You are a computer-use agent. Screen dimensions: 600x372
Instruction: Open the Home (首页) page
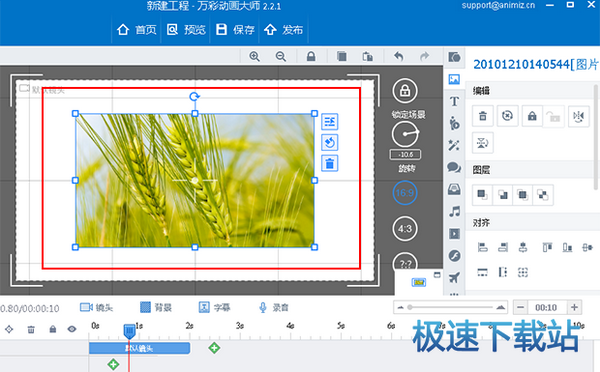tap(136, 30)
